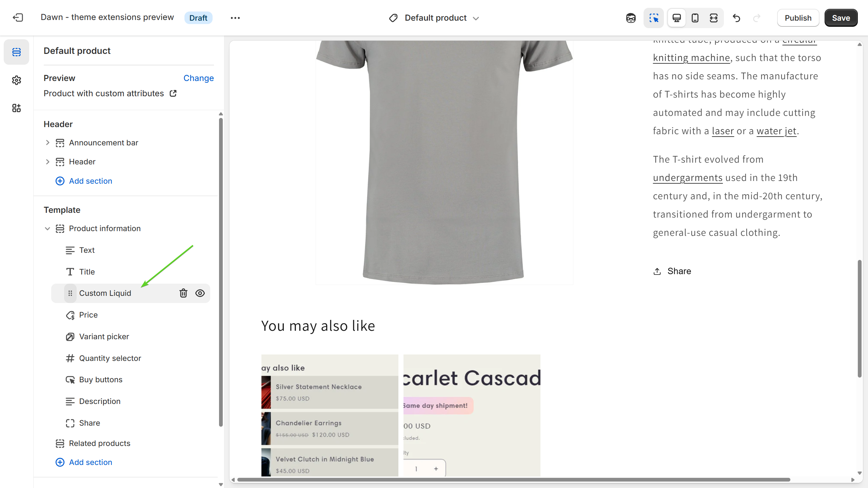Delete the Custom Liquid block
868x488 pixels.
[x=183, y=293]
